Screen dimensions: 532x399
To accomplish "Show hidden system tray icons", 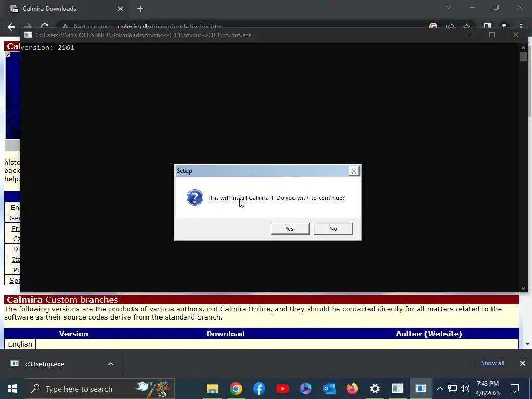I will 440,389.
